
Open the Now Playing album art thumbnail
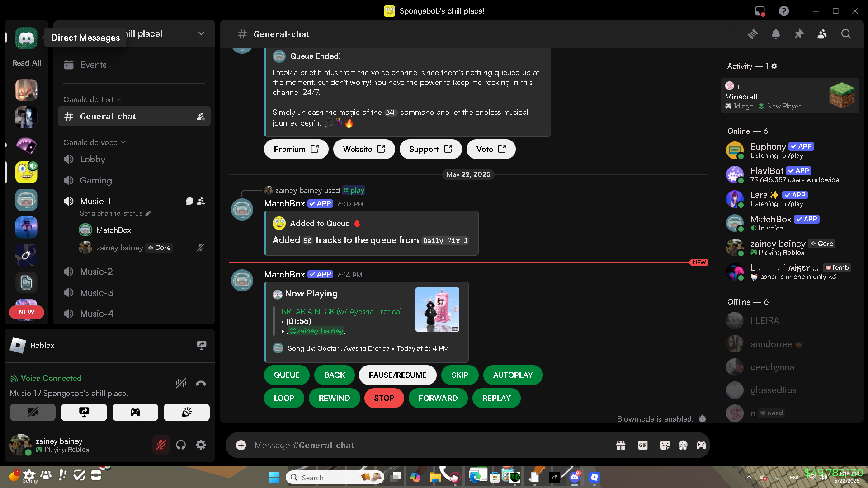click(x=437, y=310)
